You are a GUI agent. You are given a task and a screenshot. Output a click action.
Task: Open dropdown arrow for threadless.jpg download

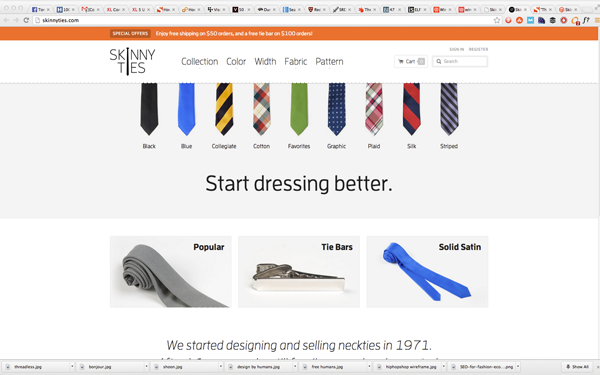pyautogui.click(x=72, y=367)
